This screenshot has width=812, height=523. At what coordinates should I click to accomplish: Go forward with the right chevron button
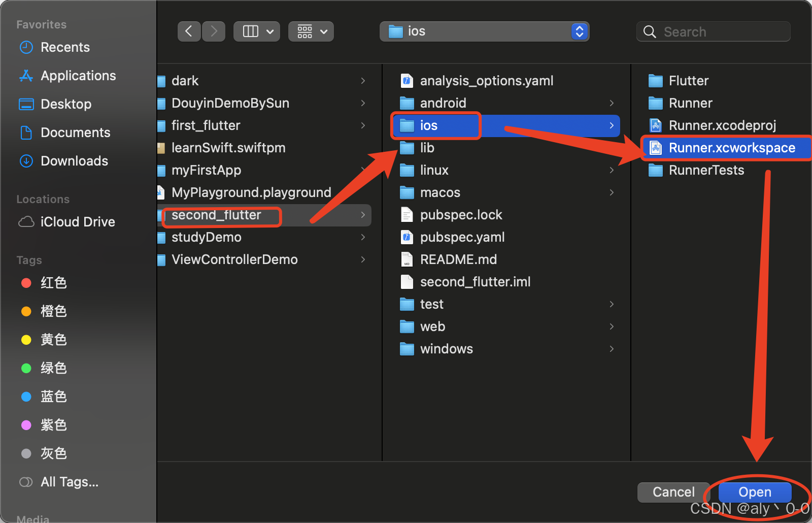[x=214, y=31]
